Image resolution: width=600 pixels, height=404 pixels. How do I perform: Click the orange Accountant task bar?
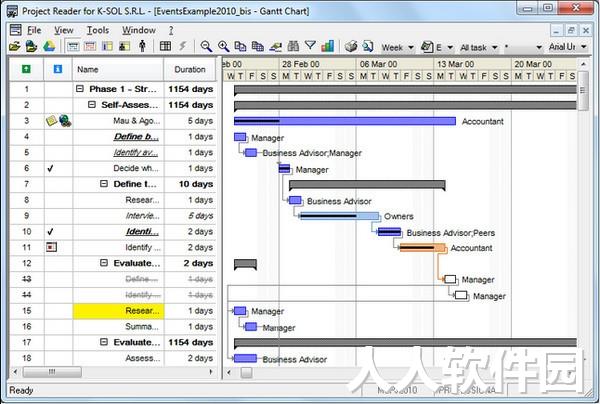click(423, 248)
